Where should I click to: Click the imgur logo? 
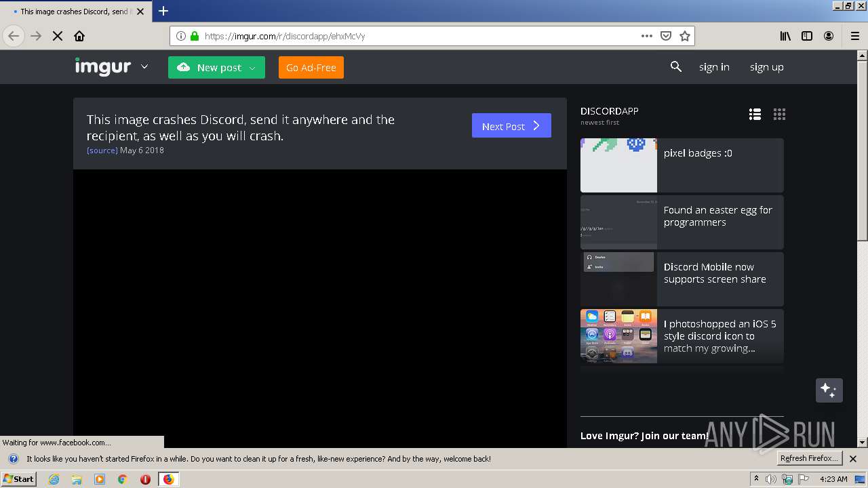[x=102, y=66]
